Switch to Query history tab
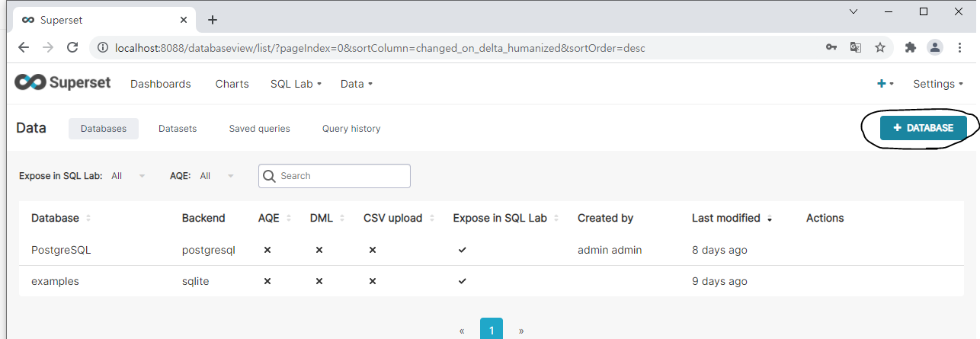This screenshot has width=980, height=339. (x=351, y=129)
